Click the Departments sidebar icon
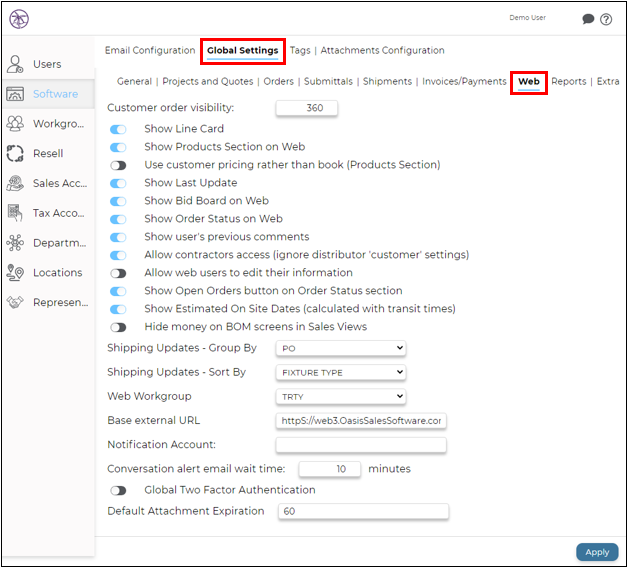This screenshot has width=630, height=570. pos(15,243)
